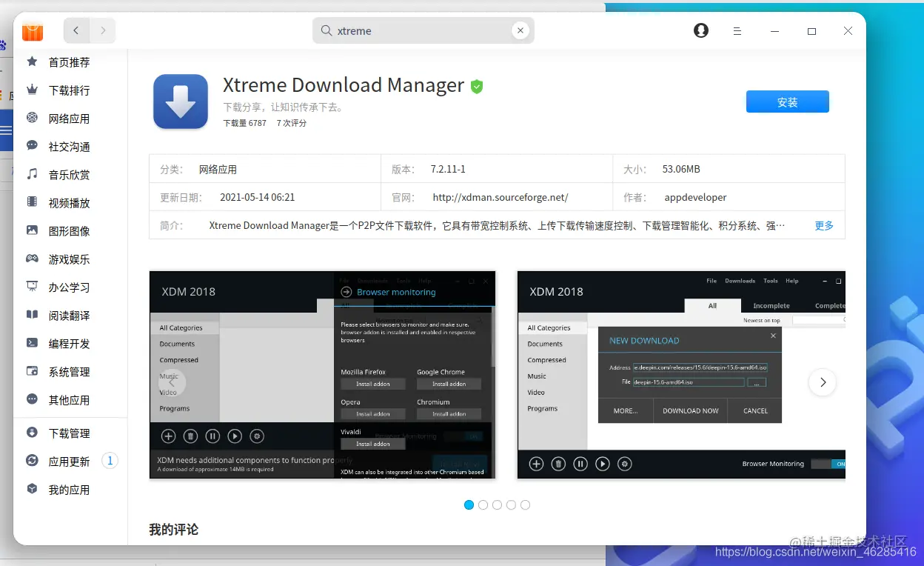Click the system icon beside 系统管理
The width and height of the screenshot is (924, 566).
(32, 371)
